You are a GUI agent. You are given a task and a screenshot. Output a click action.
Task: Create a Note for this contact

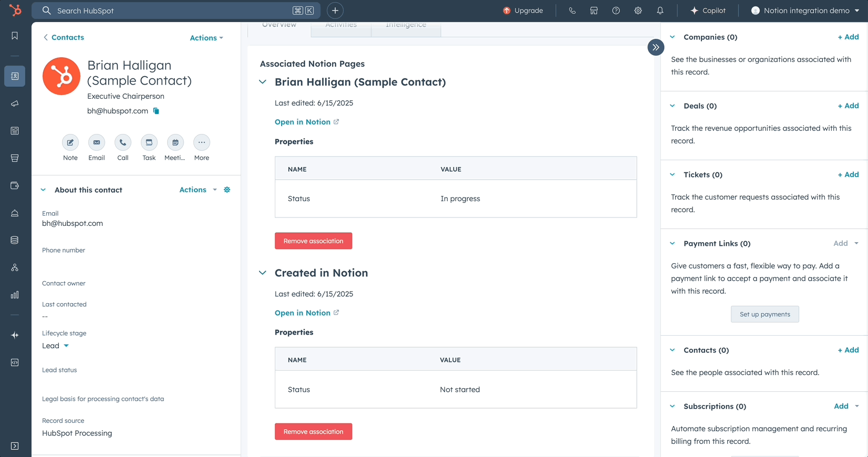coord(70,142)
